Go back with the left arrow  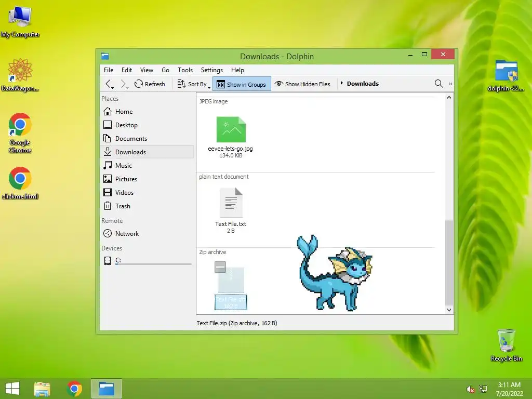coord(109,84)
